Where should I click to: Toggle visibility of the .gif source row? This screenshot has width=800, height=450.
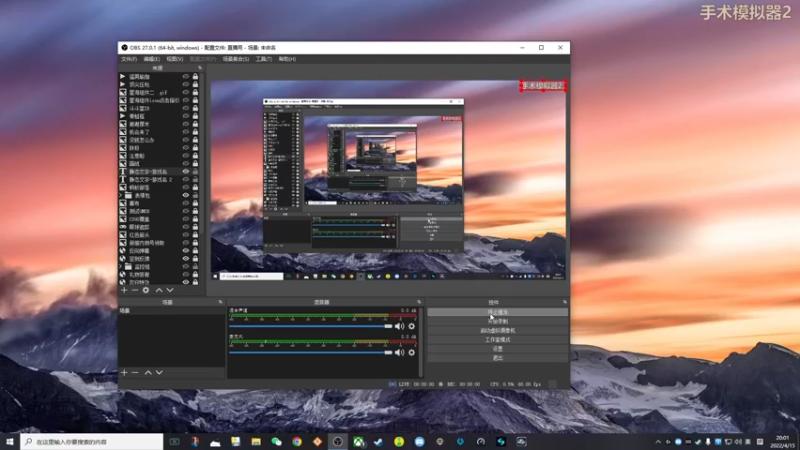[186, 92]
